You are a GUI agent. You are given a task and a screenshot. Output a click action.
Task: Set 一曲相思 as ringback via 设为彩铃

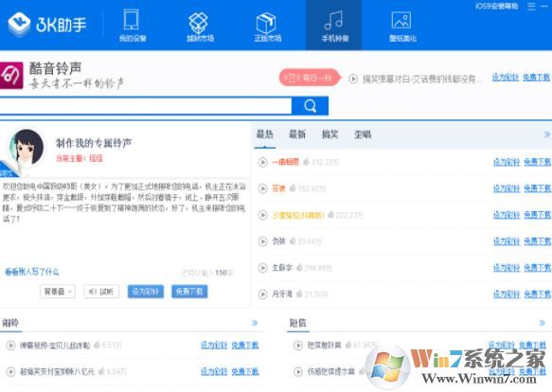click(507, 162)
